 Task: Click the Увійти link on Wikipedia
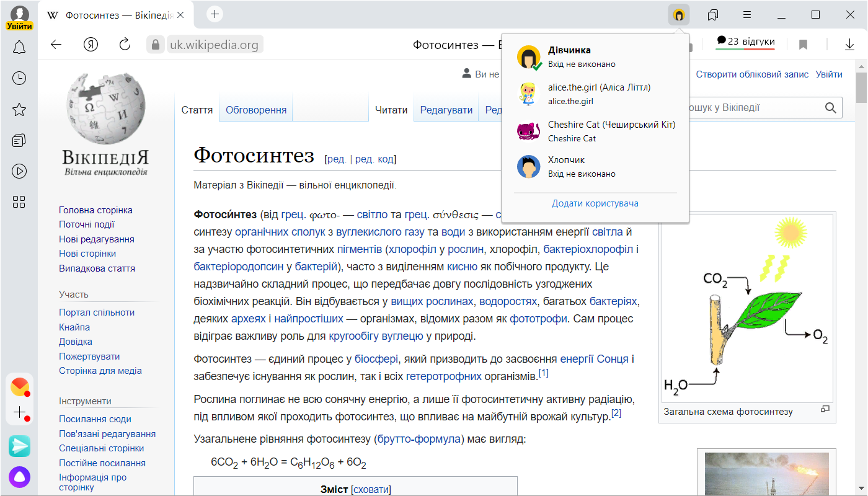(829, 74)
